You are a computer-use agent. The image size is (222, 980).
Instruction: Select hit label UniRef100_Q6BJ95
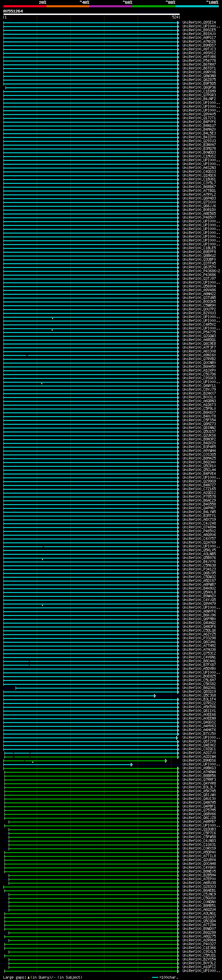coord(199,573)
